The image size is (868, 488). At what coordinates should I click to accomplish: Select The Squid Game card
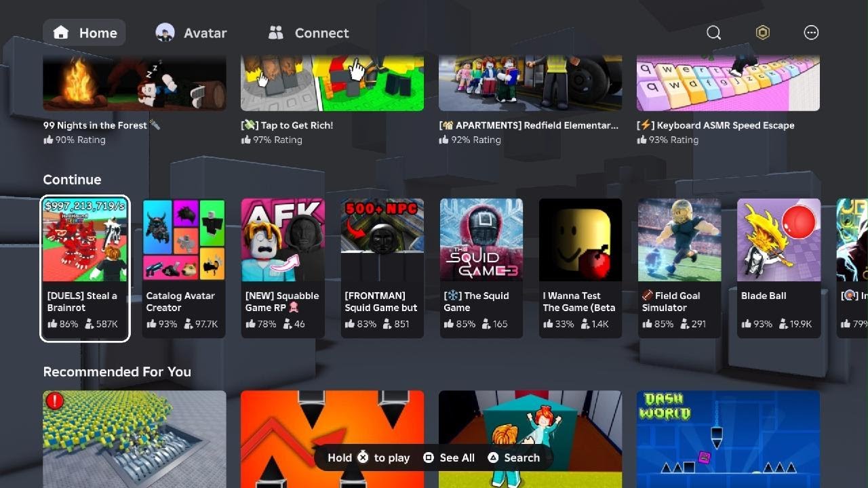point(481,268)
